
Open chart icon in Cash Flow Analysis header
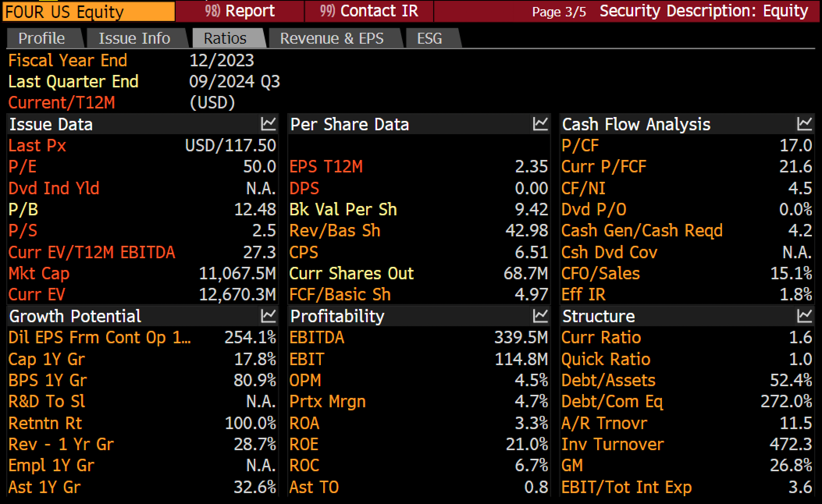coord(804,124)
